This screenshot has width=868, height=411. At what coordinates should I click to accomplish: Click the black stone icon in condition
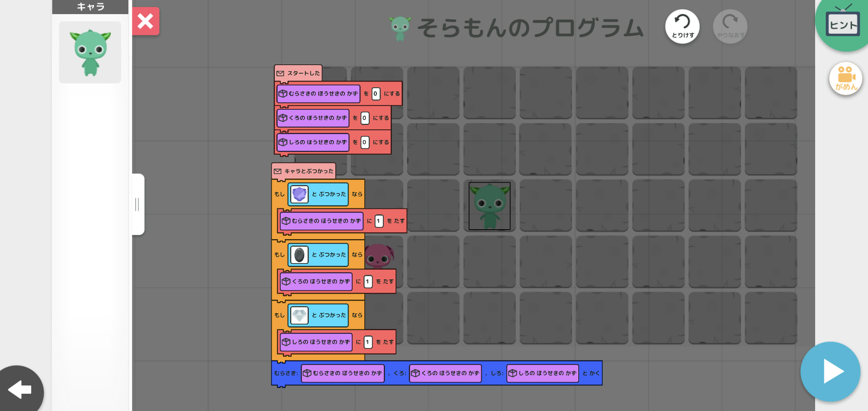click(299, 255)
